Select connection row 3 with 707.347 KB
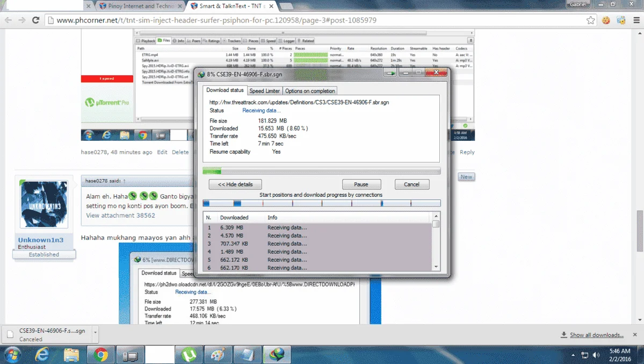This screenshot has height=364, width=644. pyautogui.click(x=317, y=244)
